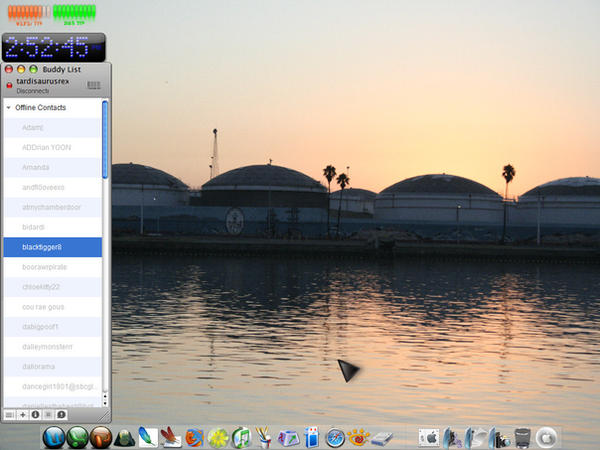The width and height of the screenshot is (600, 450).
Task: Click the Buddy List resize grip corner
Action: click(104, 416)
